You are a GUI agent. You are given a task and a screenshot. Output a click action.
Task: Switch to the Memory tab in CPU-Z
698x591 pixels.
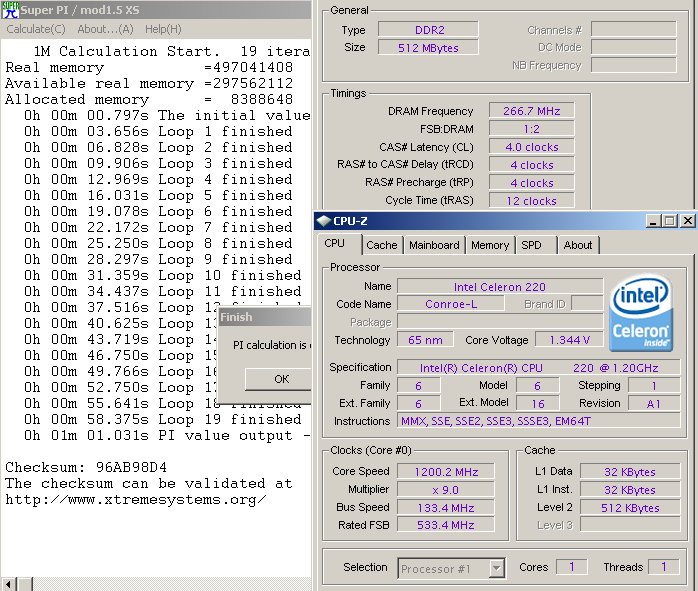click(x=490, y=245)
